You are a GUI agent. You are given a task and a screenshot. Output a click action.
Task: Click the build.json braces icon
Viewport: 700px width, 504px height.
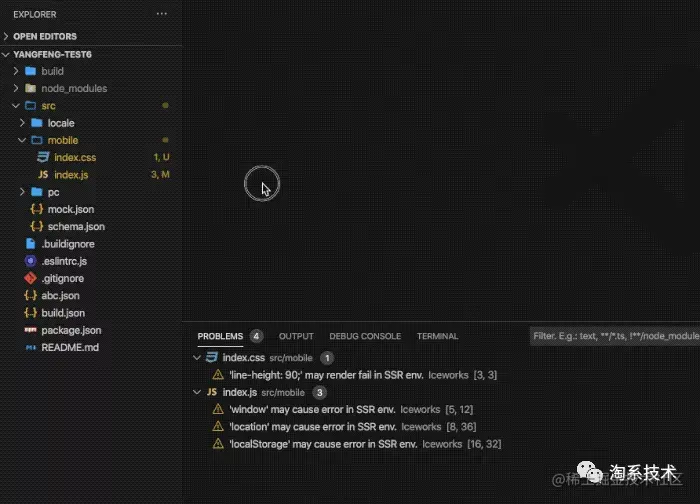click(x=30, y=313)
